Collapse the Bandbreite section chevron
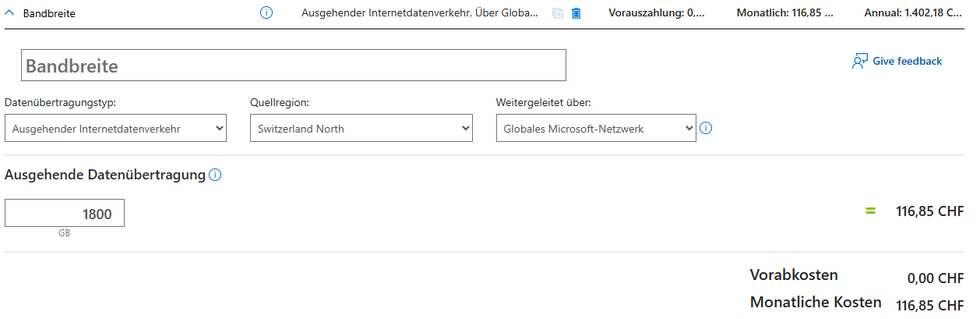Viewport: 980px width, 319px height. [10, 13]
